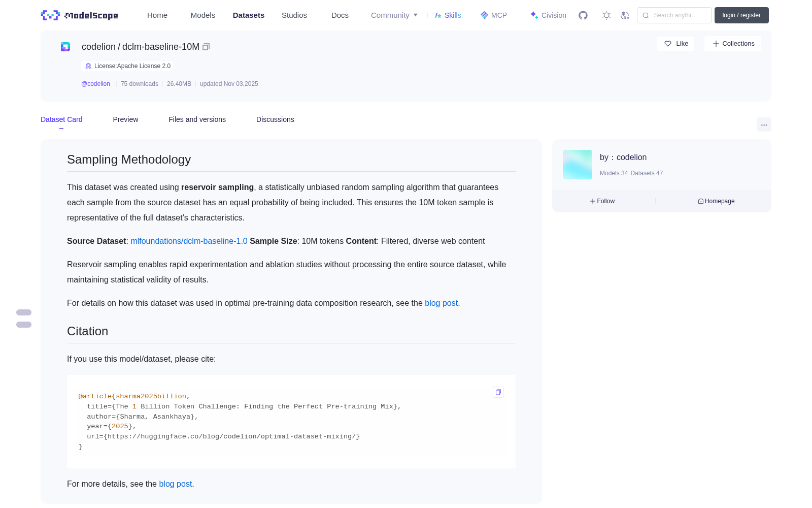Copy citation code block contents
812x508 pixels.
point(498,392)
